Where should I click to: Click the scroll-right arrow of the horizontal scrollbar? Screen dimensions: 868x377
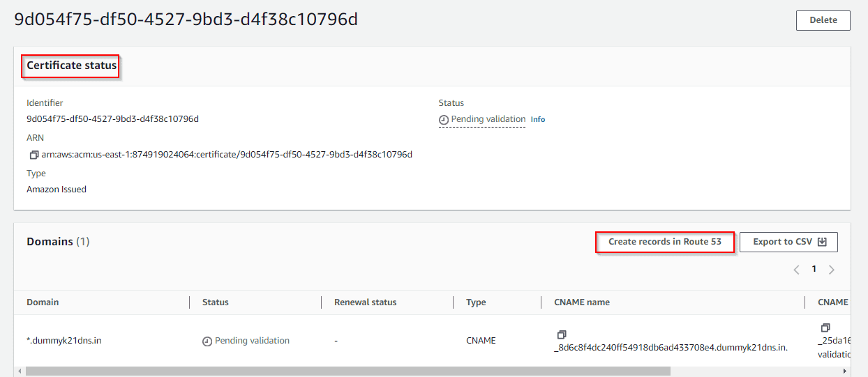845,371
